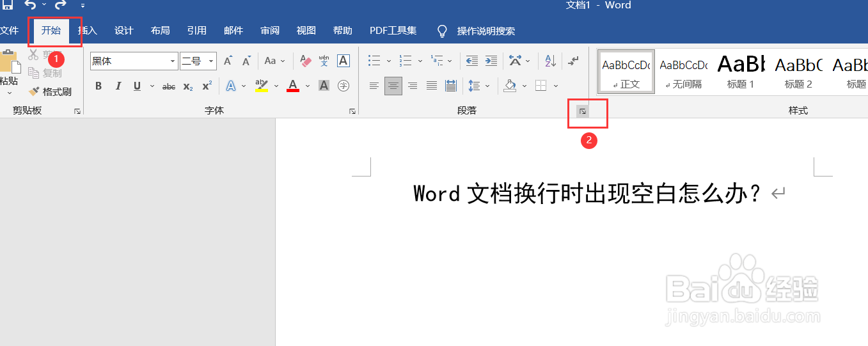The image size is (868, 346).
Task: Switch to the 视图 (View) tab
Action: click(x=306, y=31)
